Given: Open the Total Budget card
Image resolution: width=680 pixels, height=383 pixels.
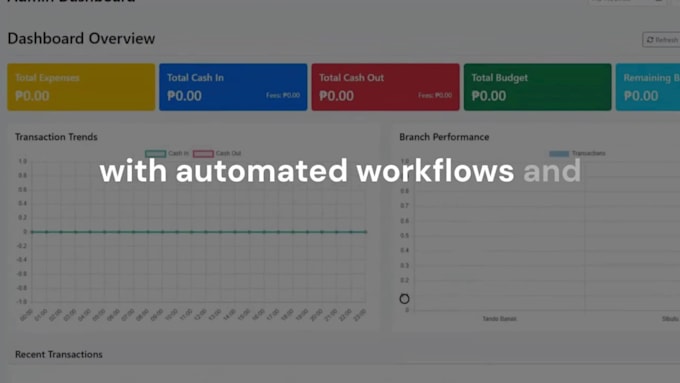Looking at the screenshot, I should click(538, 87).
